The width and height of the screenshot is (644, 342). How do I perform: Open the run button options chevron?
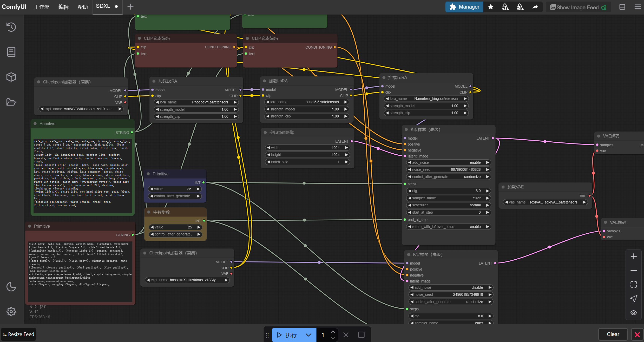pyautogui.click(x=308, y=335)
